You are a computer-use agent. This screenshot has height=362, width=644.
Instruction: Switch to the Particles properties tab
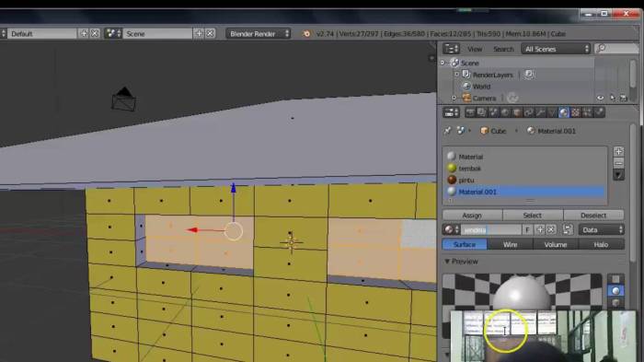[x=588, y=112]
